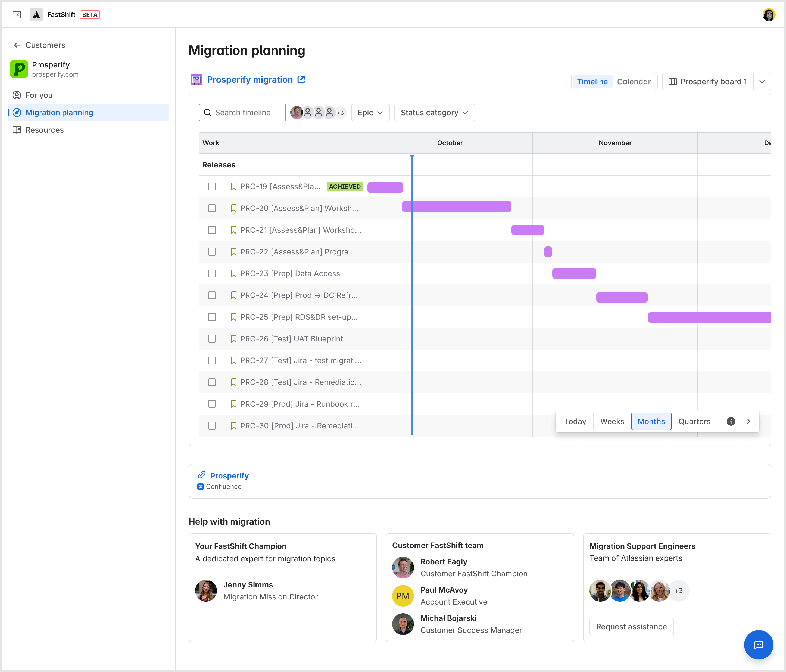This screenshot has width=786, height=672.
Task: Open the Epic filter dropdown
Action: click(370, 112)
